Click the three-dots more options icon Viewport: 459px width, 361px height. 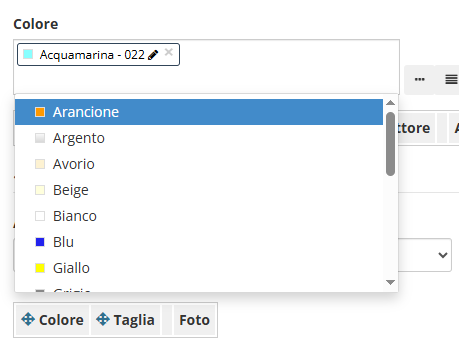point(419,79)
